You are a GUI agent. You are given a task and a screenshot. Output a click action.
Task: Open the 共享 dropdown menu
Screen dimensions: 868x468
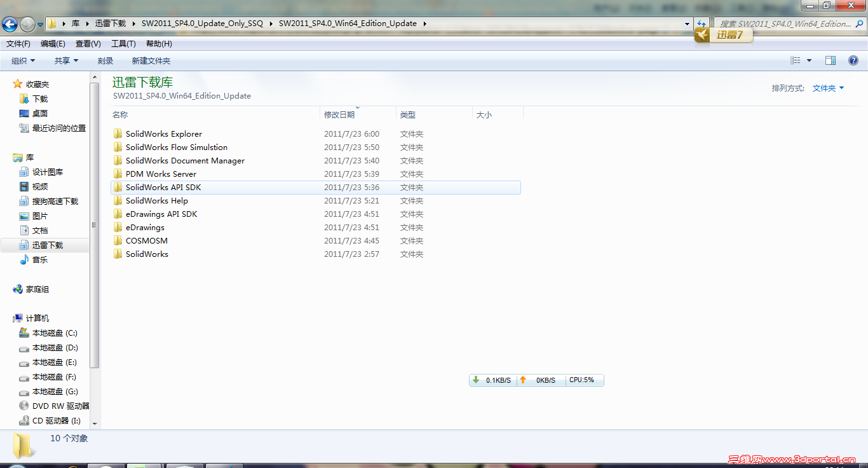tap(66, 61)
